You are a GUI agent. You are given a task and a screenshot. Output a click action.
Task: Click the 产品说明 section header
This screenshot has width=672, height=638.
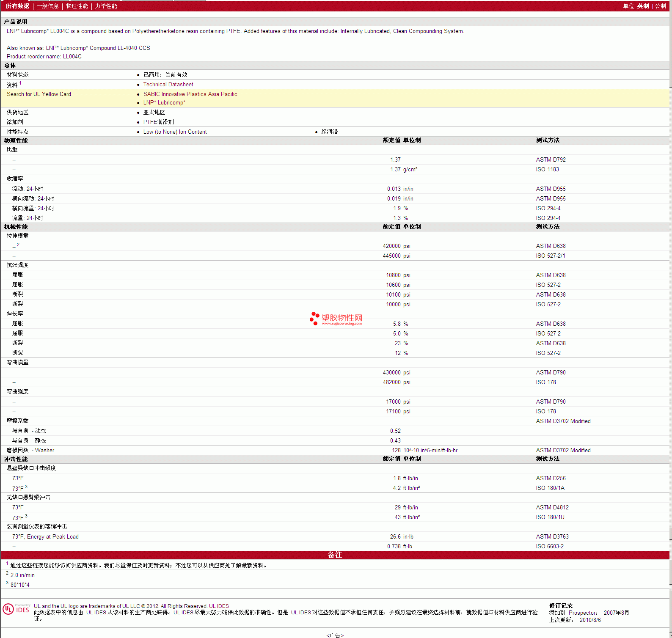pyautogui.click(x=16, y=22)
